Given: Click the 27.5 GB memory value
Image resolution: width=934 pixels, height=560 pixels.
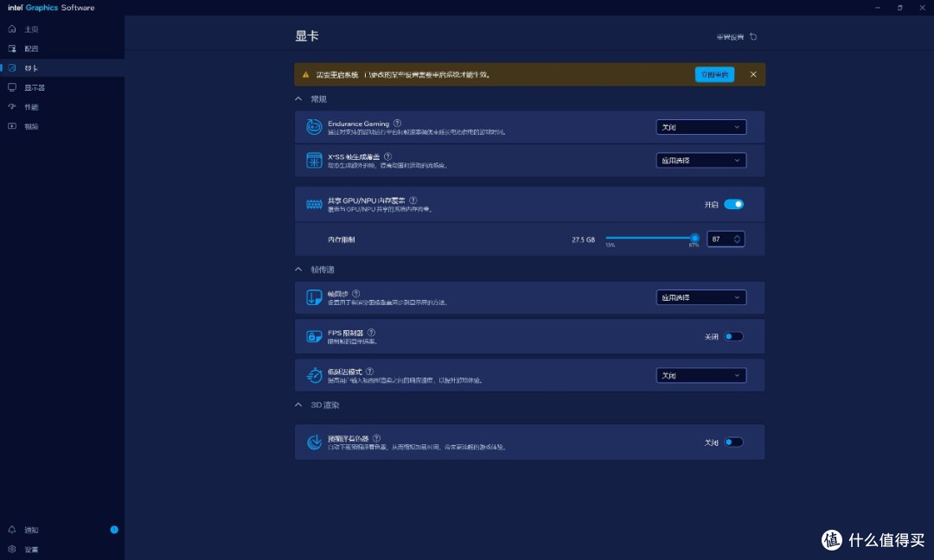Looking at the screenshot, I should point(583,240).
